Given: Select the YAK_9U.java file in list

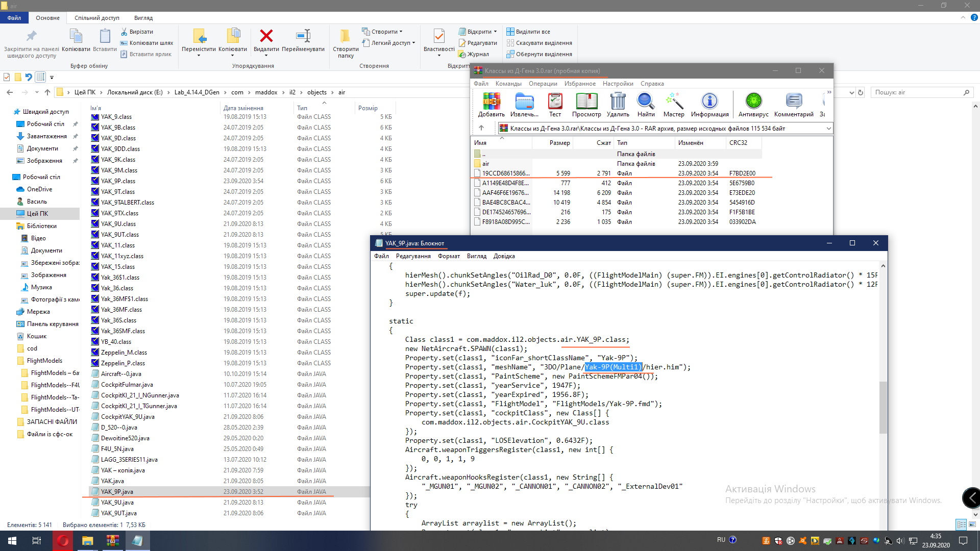Looking at the screenshot, I should coord(117,503).
